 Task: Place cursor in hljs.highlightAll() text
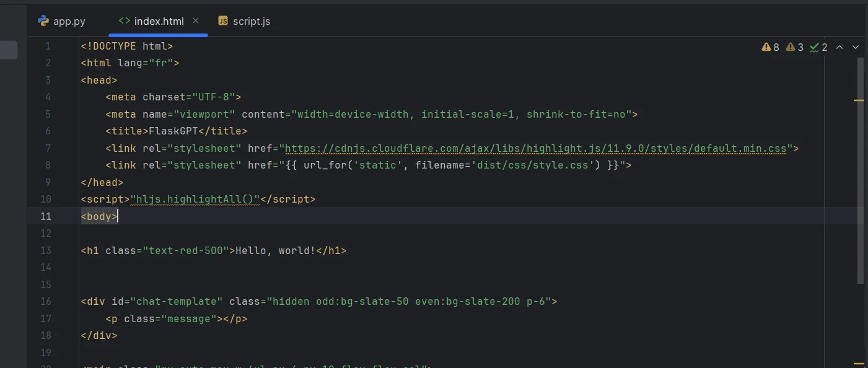[x=195, y=199]
